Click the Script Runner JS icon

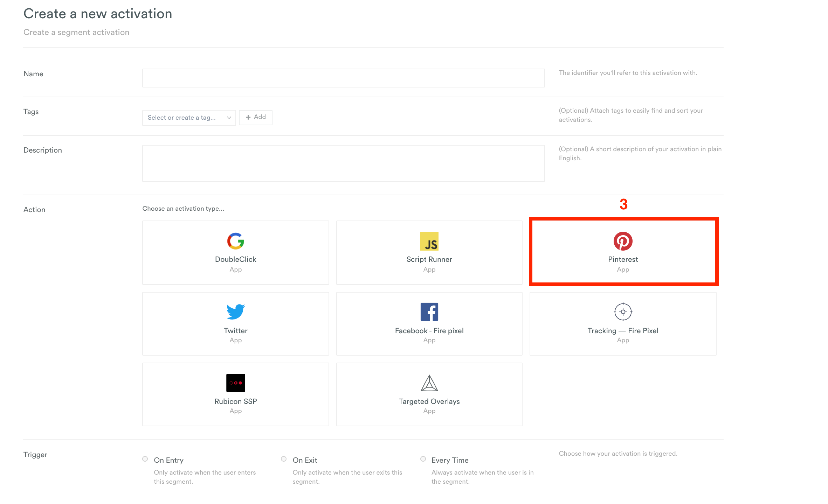(429, 241)
